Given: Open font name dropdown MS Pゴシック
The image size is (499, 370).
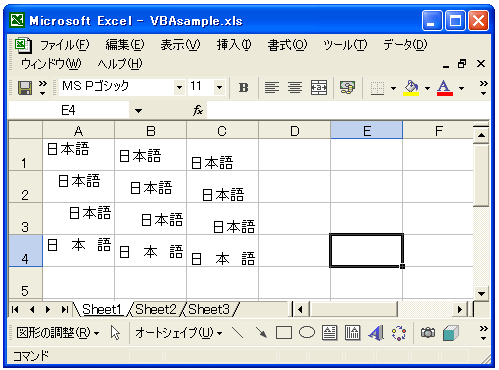Looking at the screenshot, I should (x=179, y=88).
